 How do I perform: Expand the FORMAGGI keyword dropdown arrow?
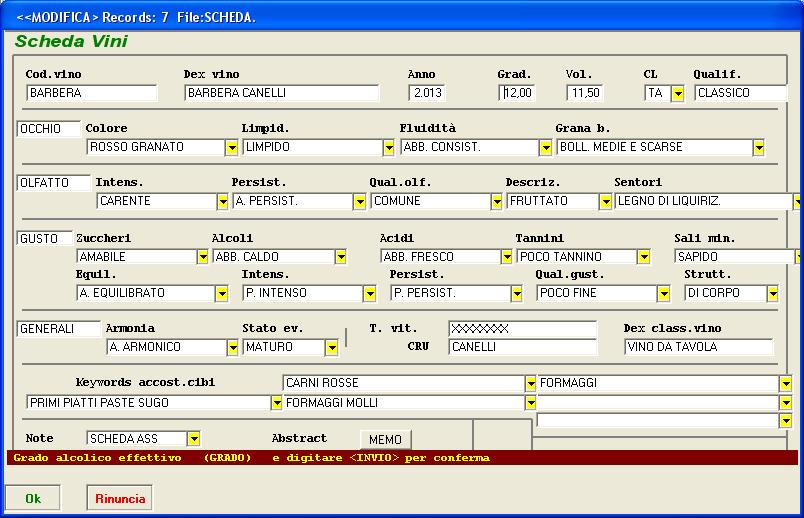[x=785, y=383]
